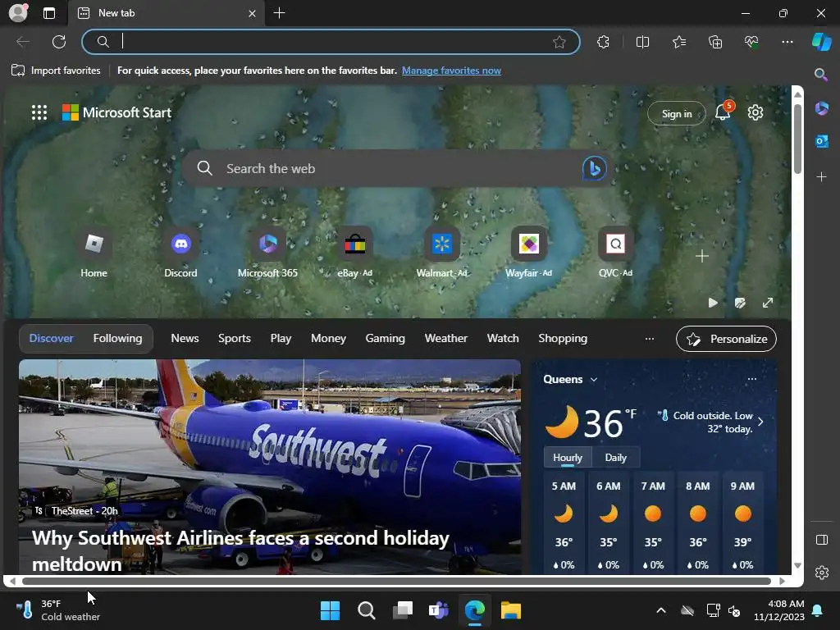Start Bing chat from search box
Screen dimensions: 840x630
click(594, 168)
